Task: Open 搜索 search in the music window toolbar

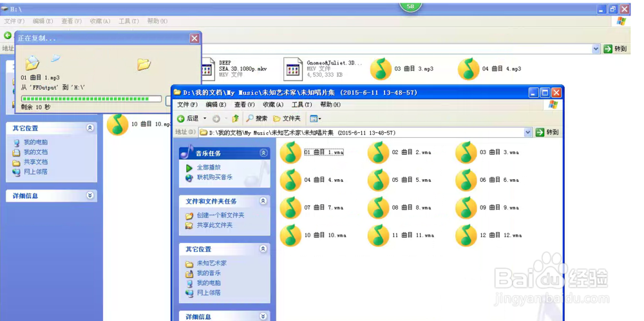Action: point(257,119)
